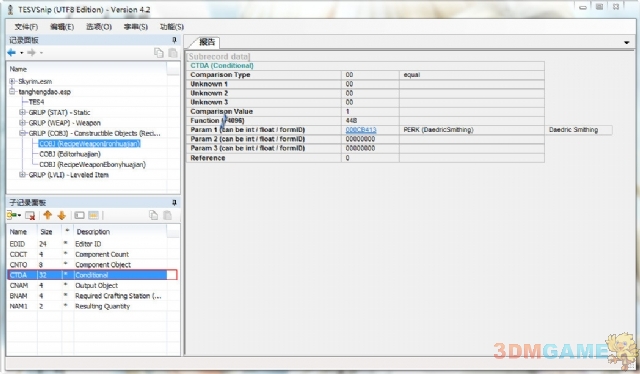Click the Description column header in subrecord list
This screenshot has height=374, width=640.
pos(120,232)
